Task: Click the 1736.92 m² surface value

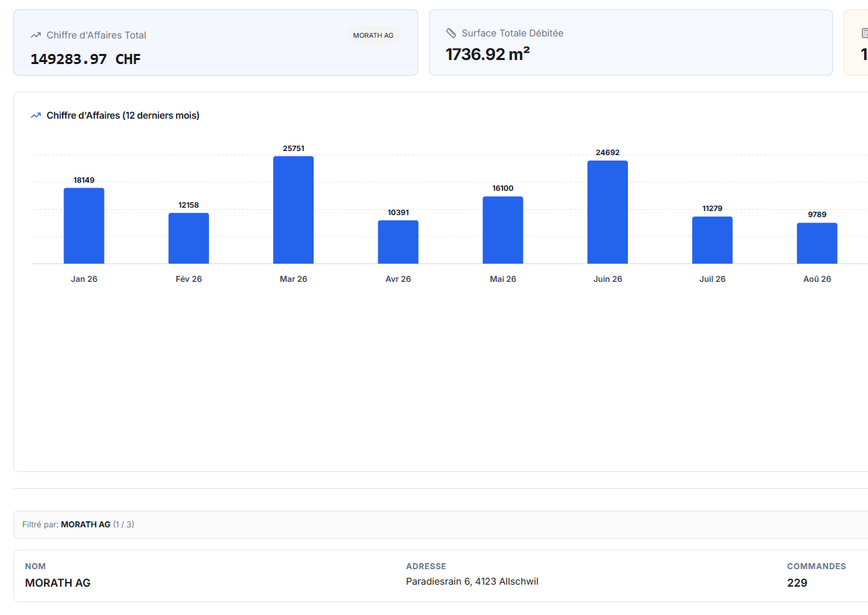Action: tap(488, 54)
